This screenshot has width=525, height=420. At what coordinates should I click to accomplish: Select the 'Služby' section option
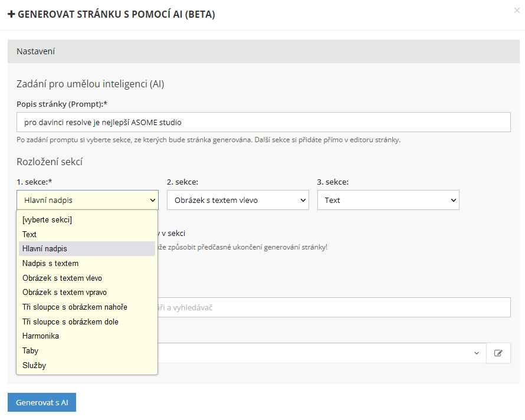(x=34, y=365)
